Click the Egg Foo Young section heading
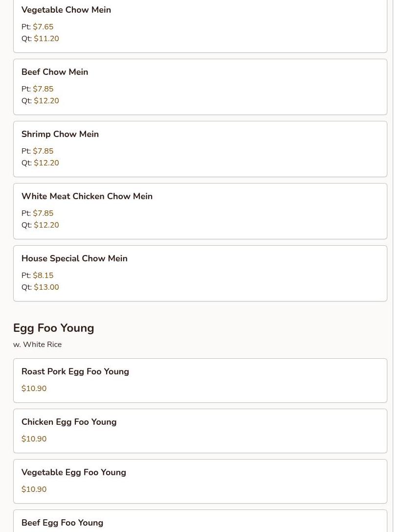The width and height of the screenshot is (403, 532). pos(53,328)
